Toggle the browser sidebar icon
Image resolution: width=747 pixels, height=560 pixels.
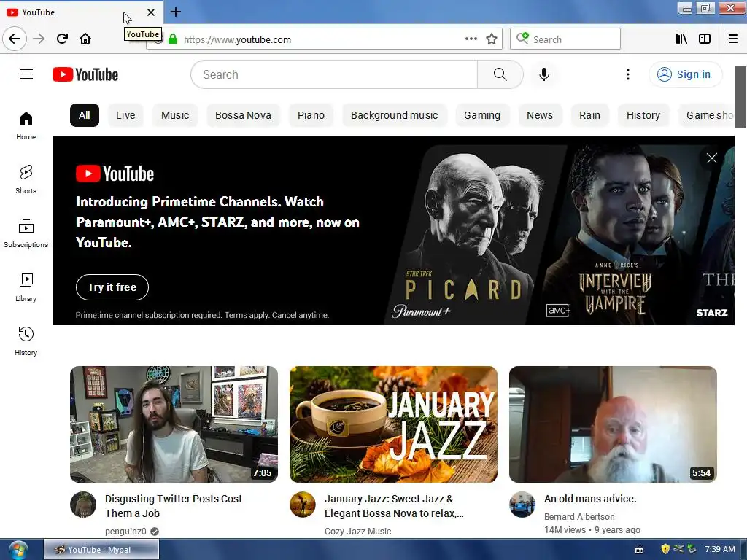pos(705,39)
